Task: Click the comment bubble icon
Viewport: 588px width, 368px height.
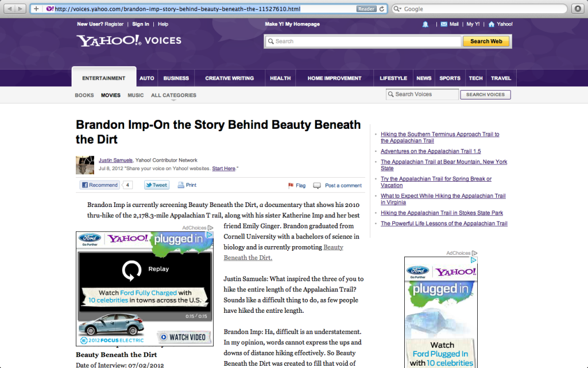Action: pyautogui.click(x=317, y=186)
